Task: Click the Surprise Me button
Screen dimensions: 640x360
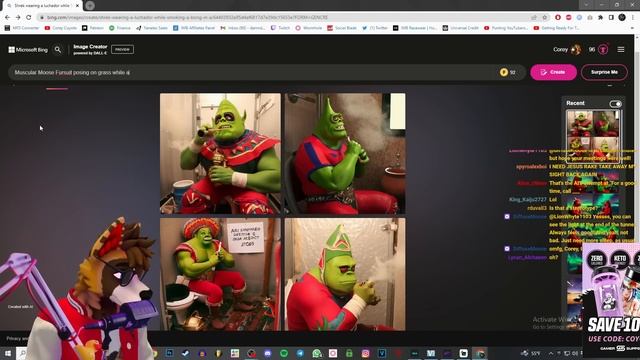Action: tap(604, 72)
